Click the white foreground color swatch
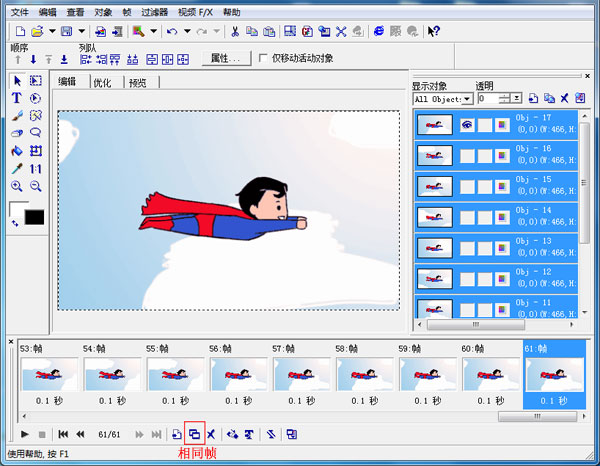The image size is (600, 466). (x=17, y=207)
